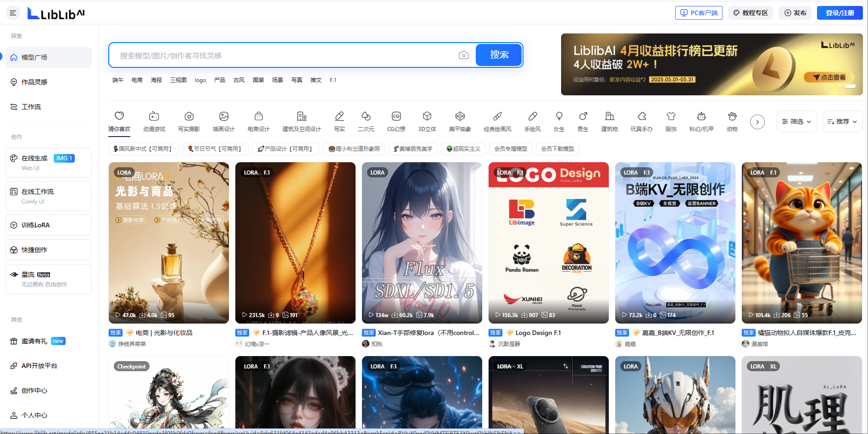Enable the 会员专属模型 filter tag
The height and width of the screenshot is (434, 868).
pos(511,149)
